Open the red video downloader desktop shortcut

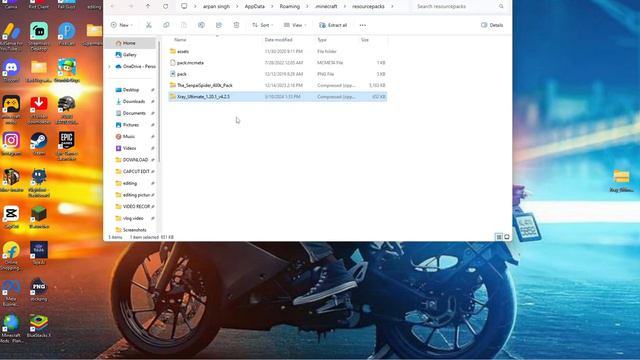[39, 109]
